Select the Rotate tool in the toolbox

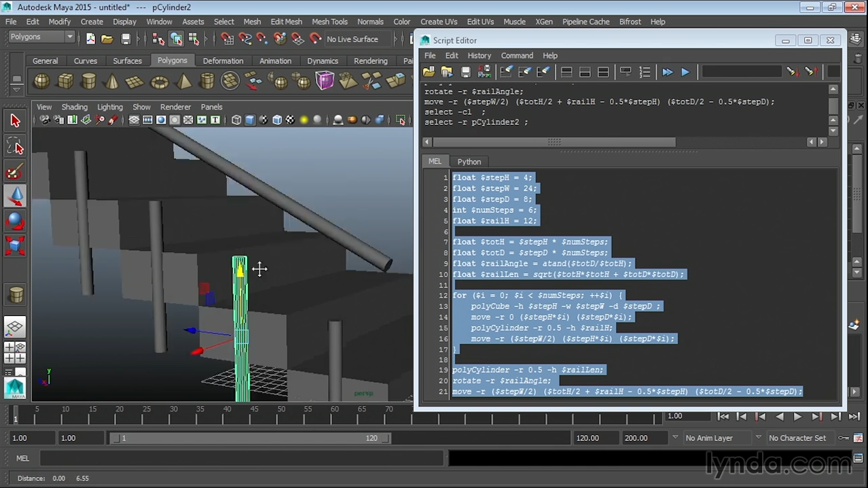point(15,220)
